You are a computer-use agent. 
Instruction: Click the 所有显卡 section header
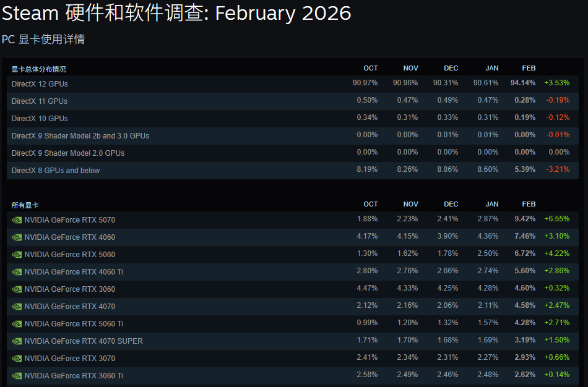pyautogui.click(x=25, y=205)
